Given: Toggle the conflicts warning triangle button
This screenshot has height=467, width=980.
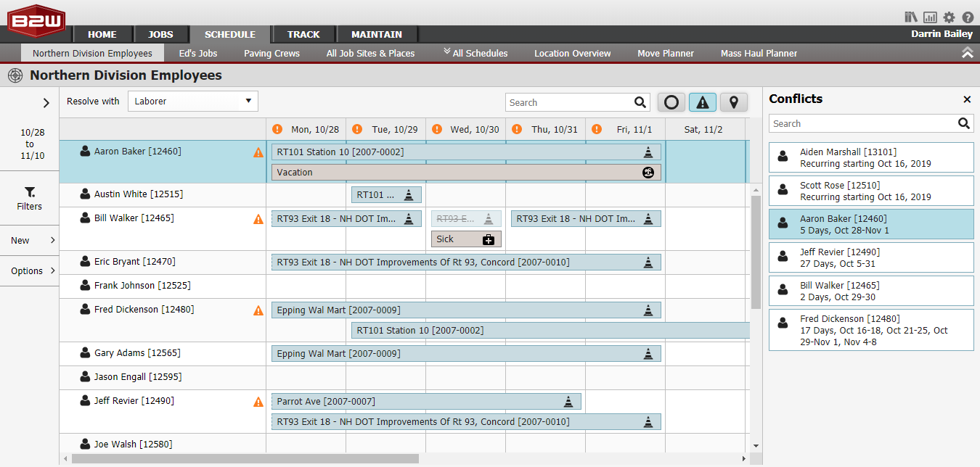Looking at the screenshot, I should click(702, 102).
